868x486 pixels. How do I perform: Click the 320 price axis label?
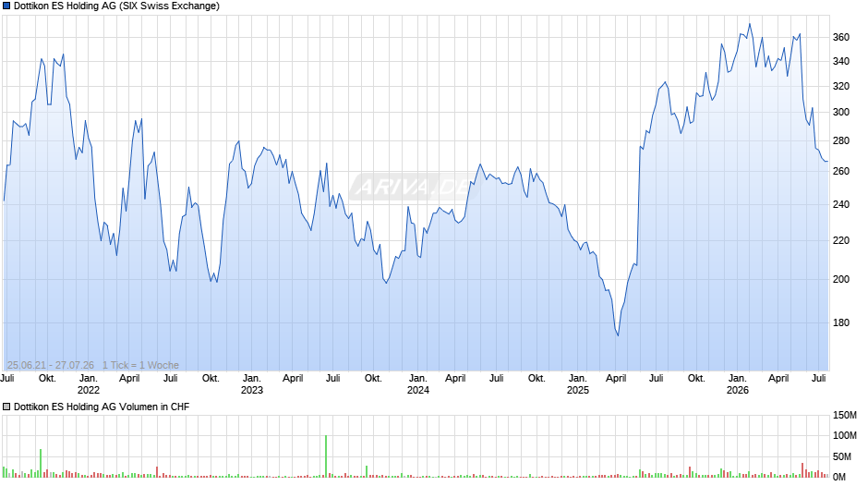[x=841, y=87]
